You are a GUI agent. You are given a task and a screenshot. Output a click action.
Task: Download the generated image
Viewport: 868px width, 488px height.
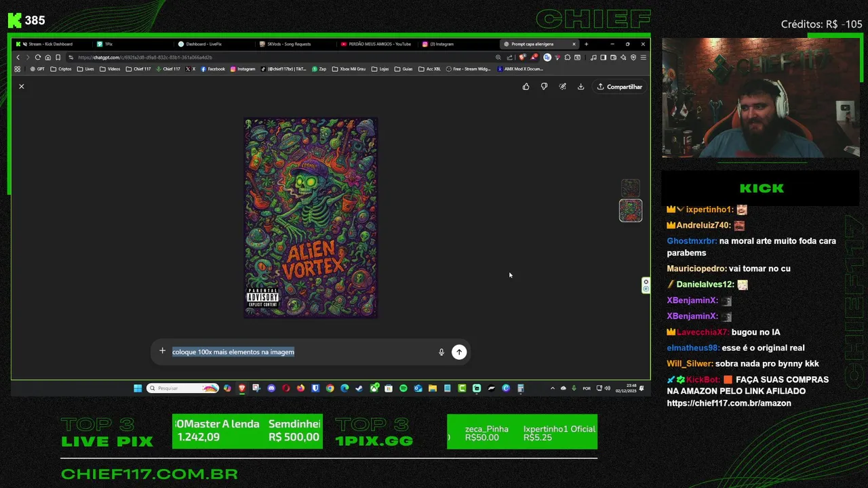(580, 87)
